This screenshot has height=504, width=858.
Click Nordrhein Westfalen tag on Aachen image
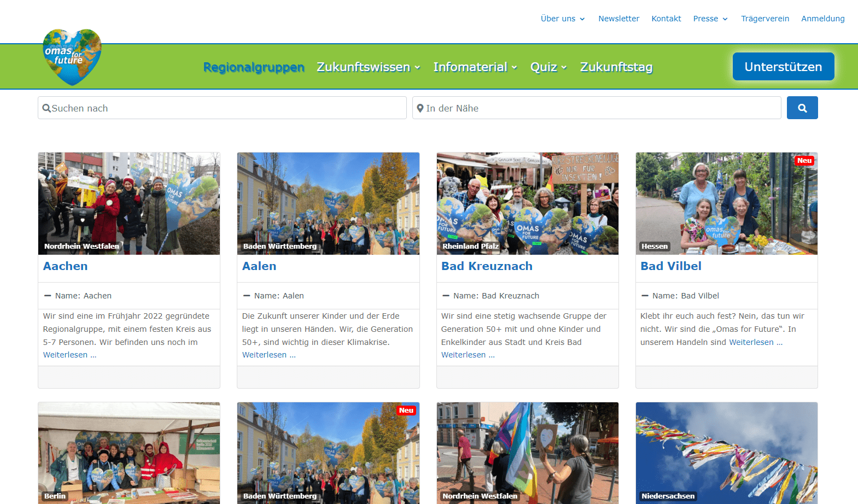[x=81, y=247]
